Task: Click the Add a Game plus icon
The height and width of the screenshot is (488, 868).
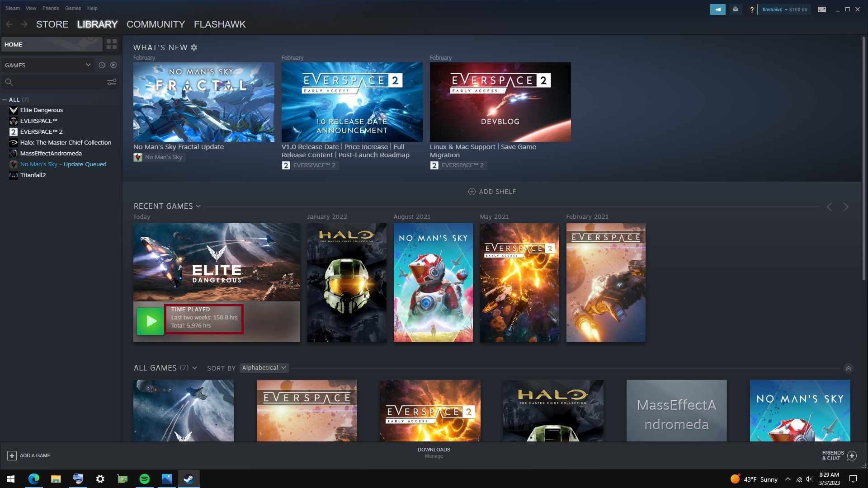Action: coord(12,455)
